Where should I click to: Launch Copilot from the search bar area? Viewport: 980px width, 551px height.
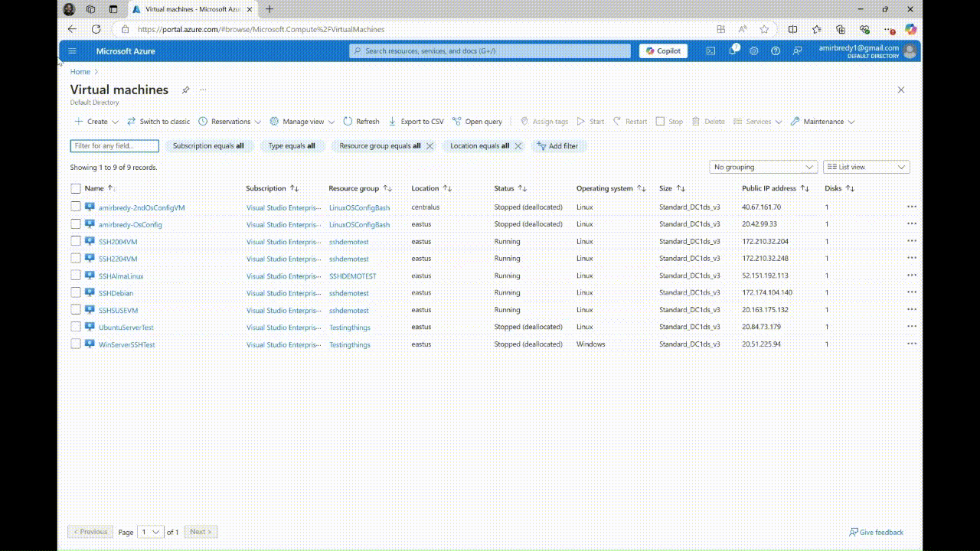(662, 51)
